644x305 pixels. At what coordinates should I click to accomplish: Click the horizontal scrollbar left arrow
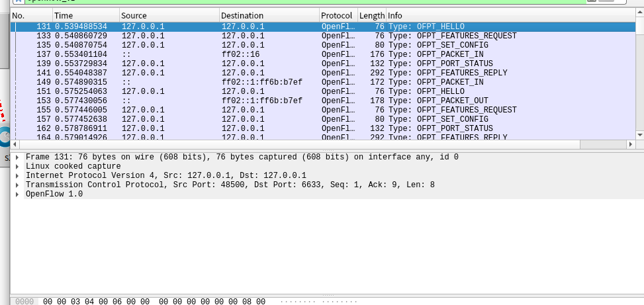pyautogui.click(x=15, y=144)
